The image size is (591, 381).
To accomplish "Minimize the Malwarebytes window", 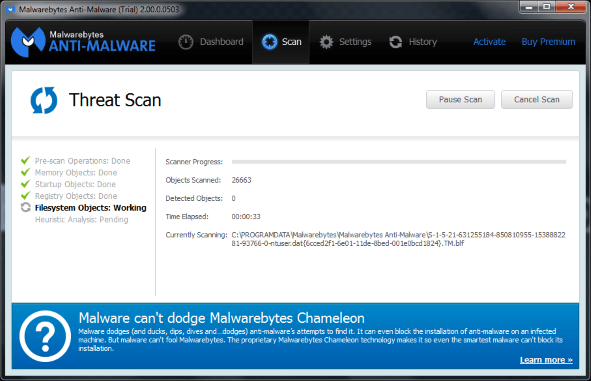I will coord(529,7).
